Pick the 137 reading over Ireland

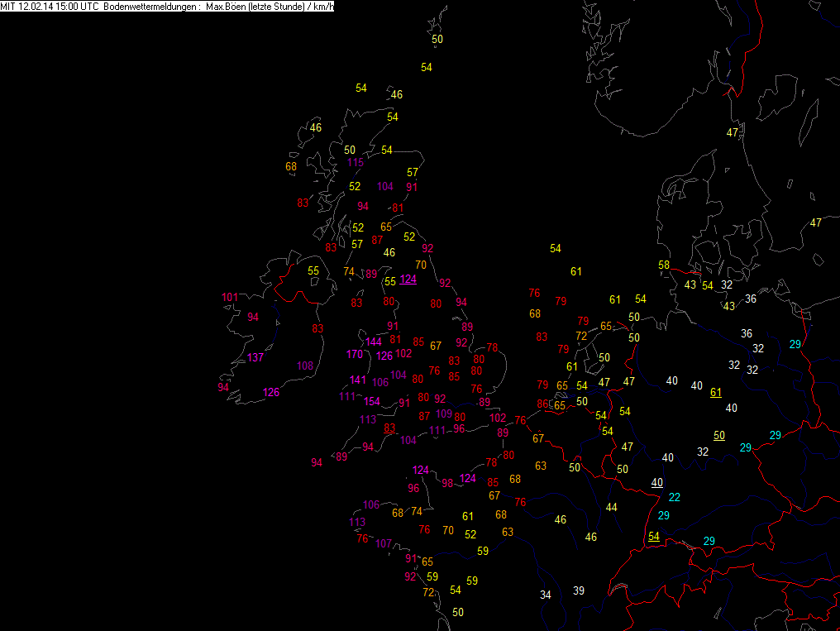pyautogui.click(x=255, y=357)
